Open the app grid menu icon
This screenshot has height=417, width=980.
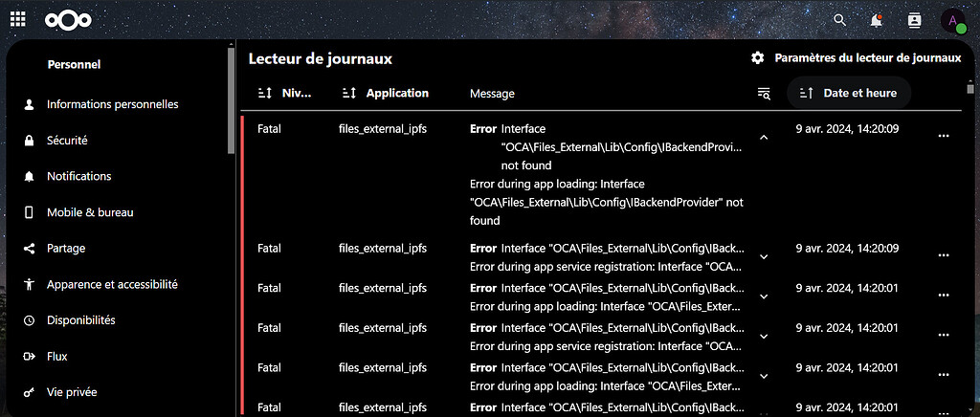(x=17, y=19)
